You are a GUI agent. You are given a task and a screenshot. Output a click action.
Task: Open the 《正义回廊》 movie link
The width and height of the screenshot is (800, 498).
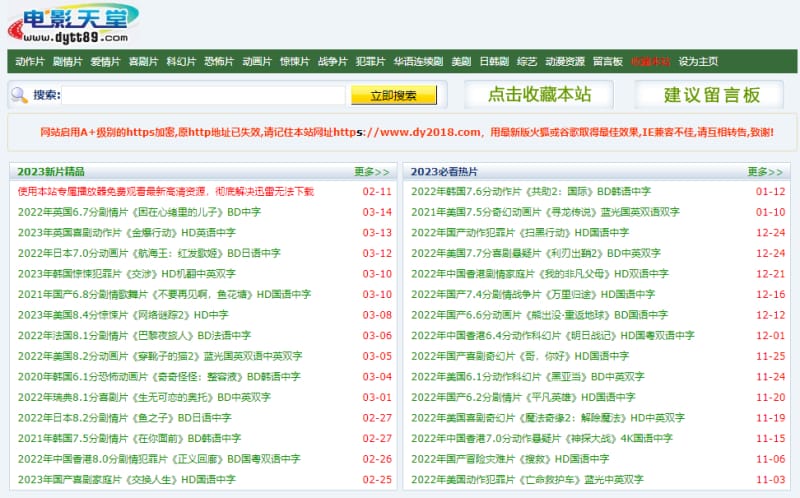[159, 459]
